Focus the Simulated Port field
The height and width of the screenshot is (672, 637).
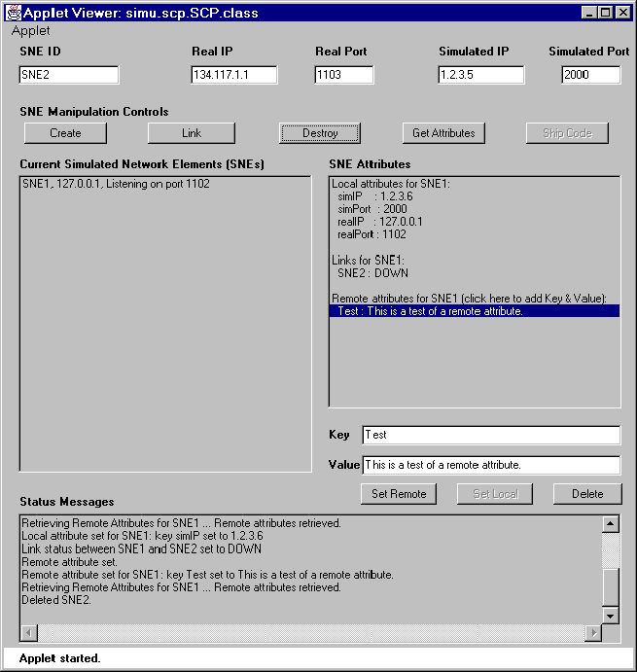(x=590, y=75)
